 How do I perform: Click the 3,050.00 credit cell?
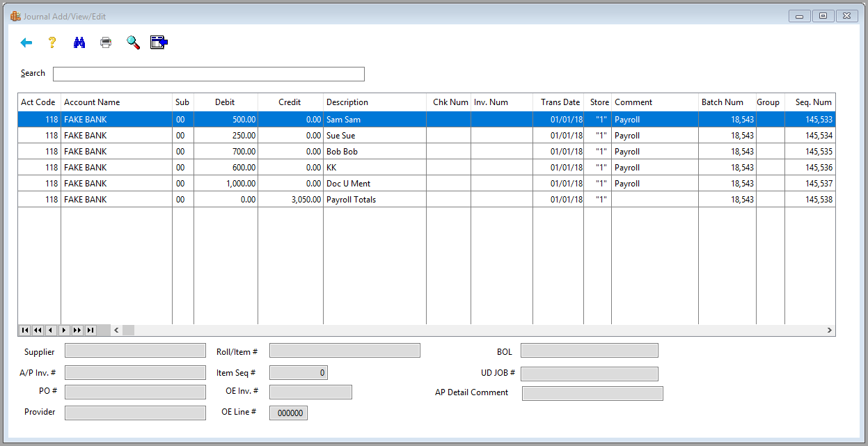tap(291, 200)
